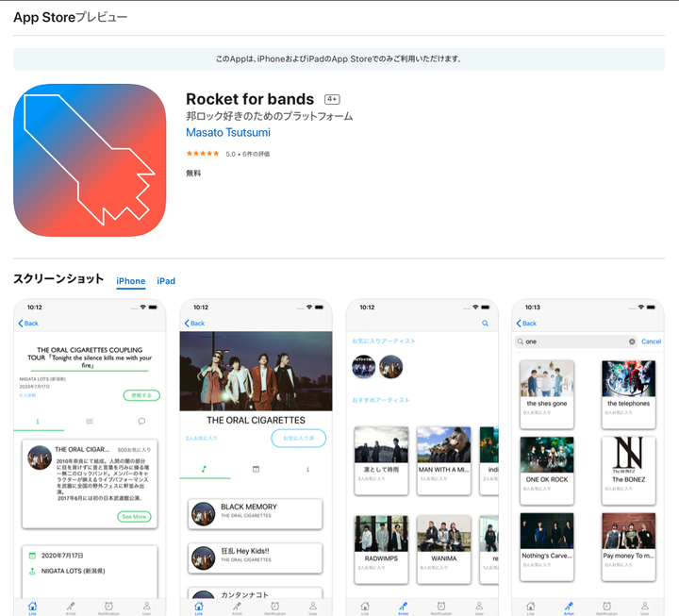Click the location pin beside NIIGATA LOTS

(32, 571)
